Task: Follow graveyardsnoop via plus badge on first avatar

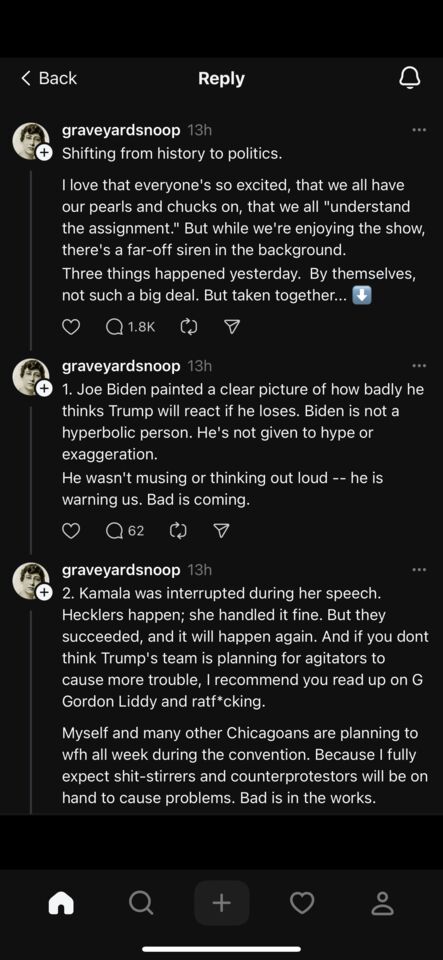Action: click(44, 153)
